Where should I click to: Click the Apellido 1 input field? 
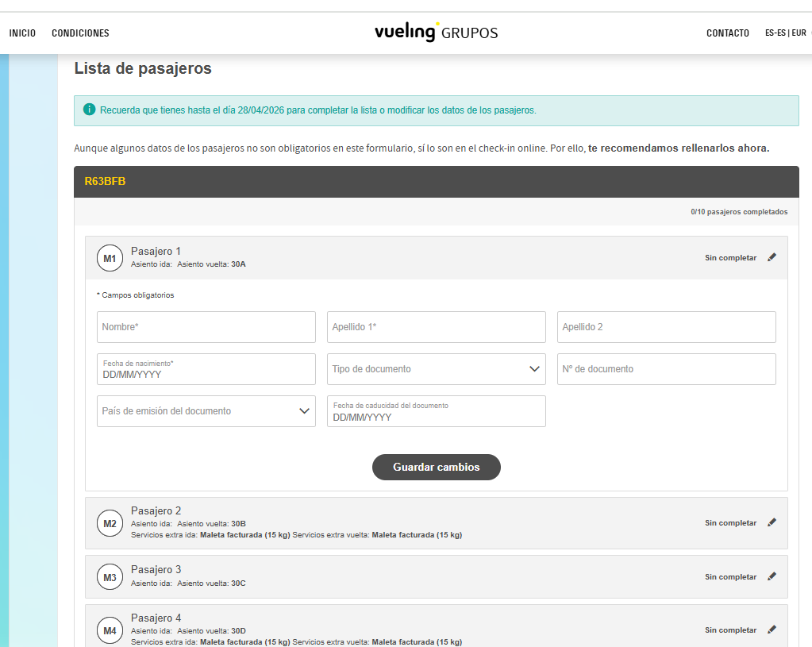tap(436, 327)
